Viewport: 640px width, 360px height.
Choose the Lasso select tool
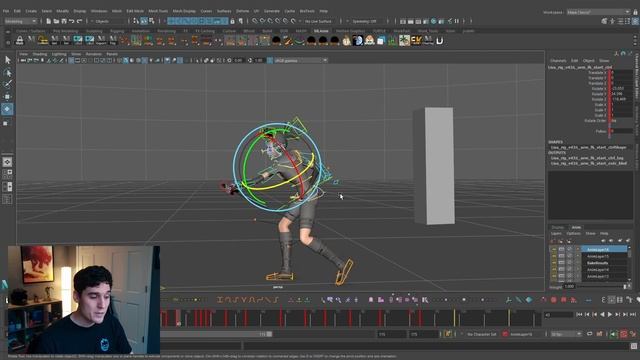(7, 73)
